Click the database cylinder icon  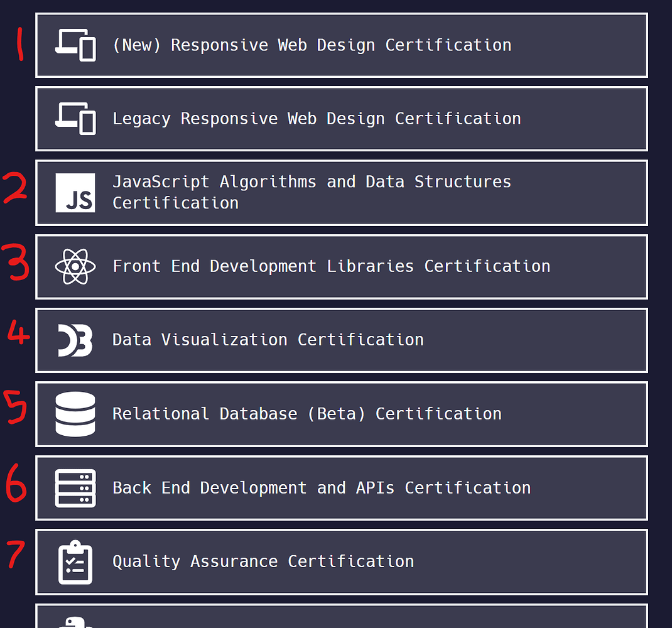[75, 414]
